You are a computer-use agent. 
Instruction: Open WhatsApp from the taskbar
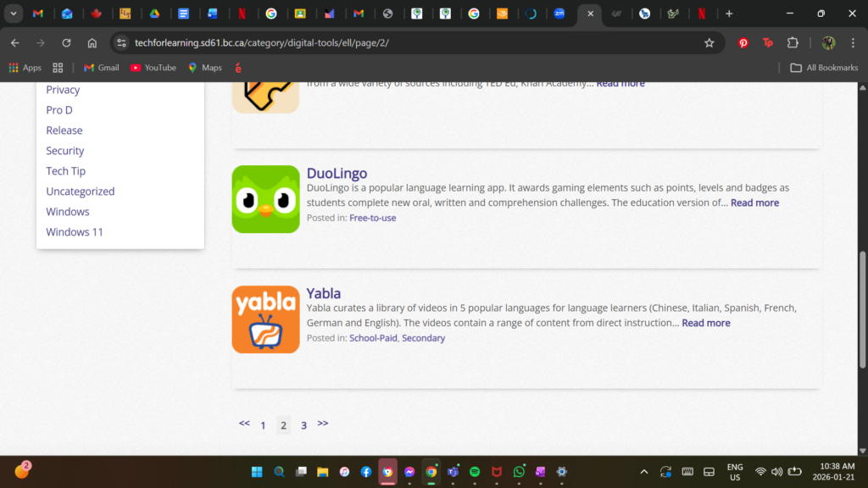(x=519, y=472)
